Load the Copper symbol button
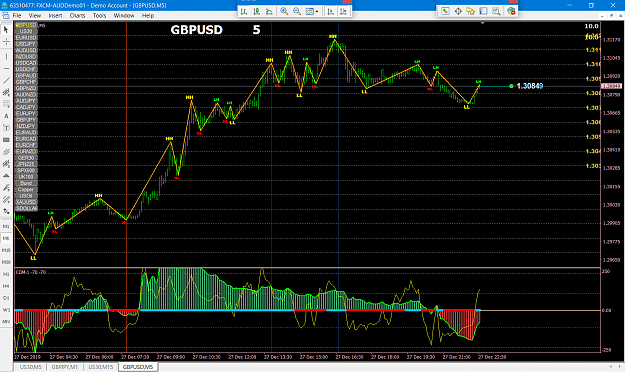Image resolution: width=625 pixels, height=372 pixels. click(x=26, y=189)
